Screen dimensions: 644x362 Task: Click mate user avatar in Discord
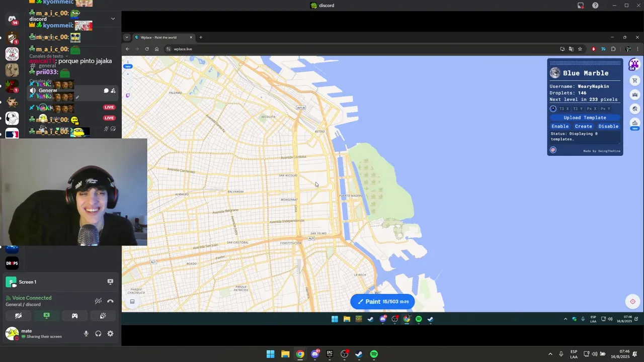pyautogui.click(x=12, y=333)
